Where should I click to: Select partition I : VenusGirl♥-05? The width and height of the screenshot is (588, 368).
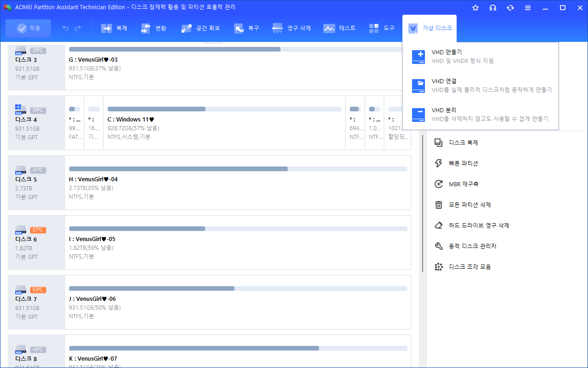tap(238, 242)
